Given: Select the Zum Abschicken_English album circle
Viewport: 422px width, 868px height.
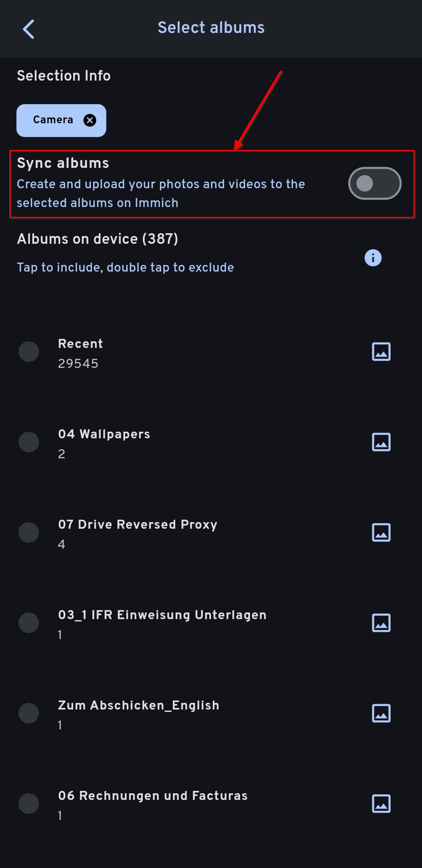Looking at the screenshot, I should pyautogui.click(x=29, y=713).
